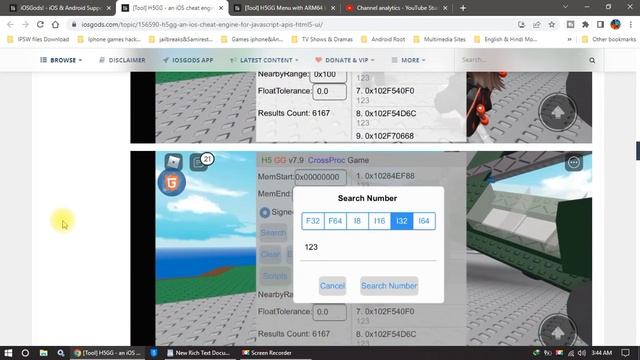Click the NearbyRange 0x100 field

coord(328,76)
